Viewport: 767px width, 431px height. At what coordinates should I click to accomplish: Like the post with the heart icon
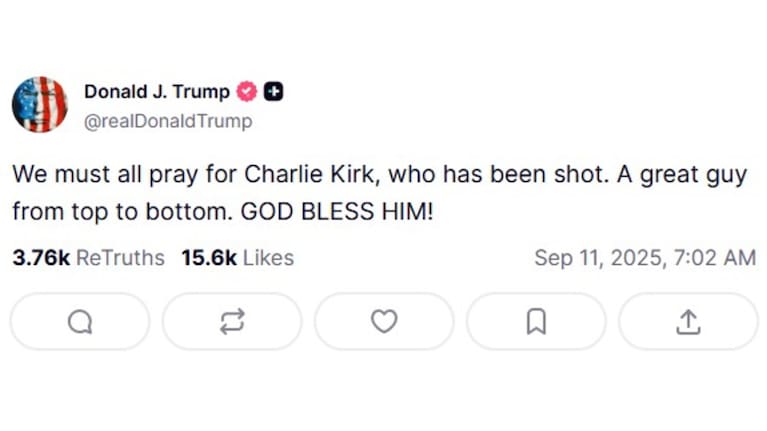(x=384, y=321)
